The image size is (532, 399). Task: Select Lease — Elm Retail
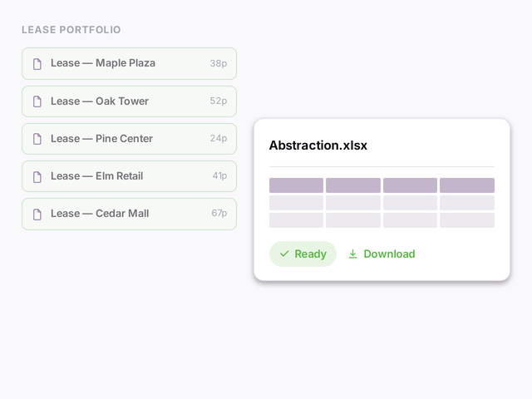(130, 176)
